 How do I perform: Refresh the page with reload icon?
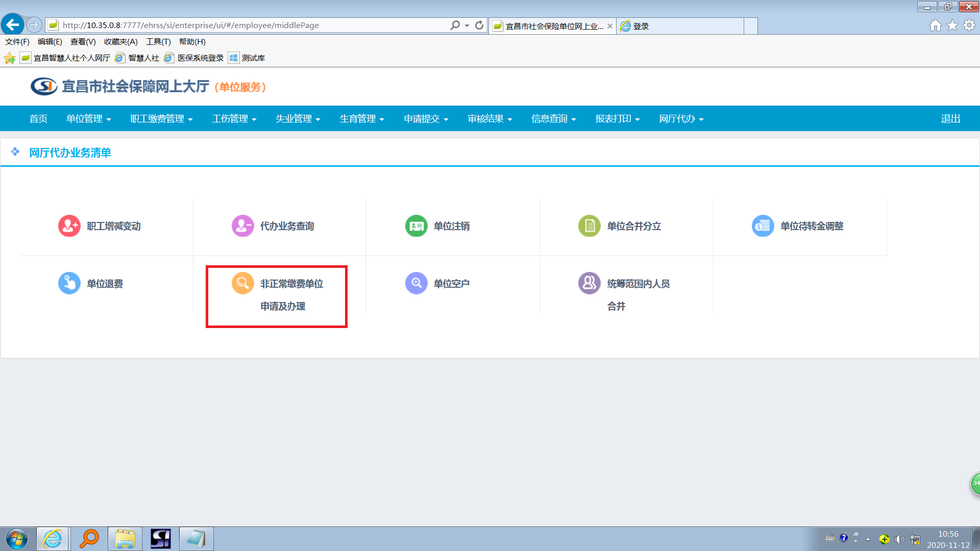coord(479,25)
